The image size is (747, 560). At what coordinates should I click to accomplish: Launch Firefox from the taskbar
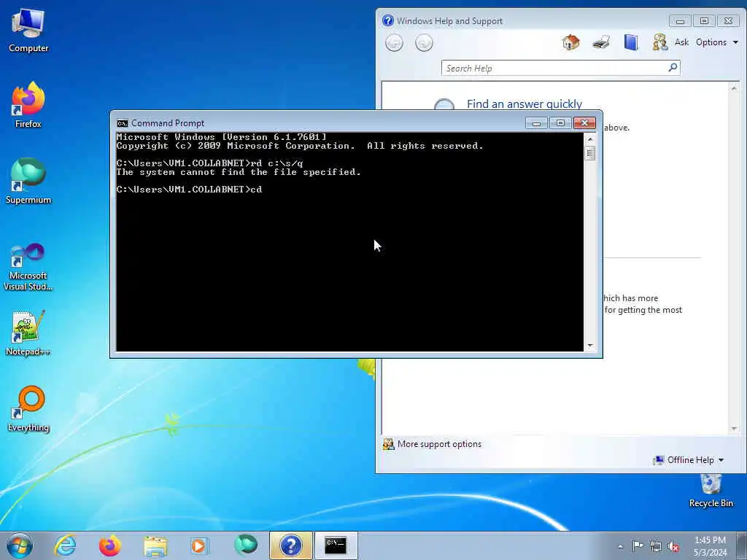point(110,545)
